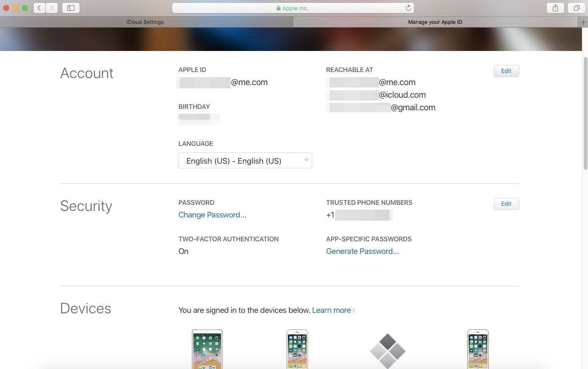The width and height of the screenshot is (588, 369).
Task: Generate an app-specific password
Action: [362, 251]
